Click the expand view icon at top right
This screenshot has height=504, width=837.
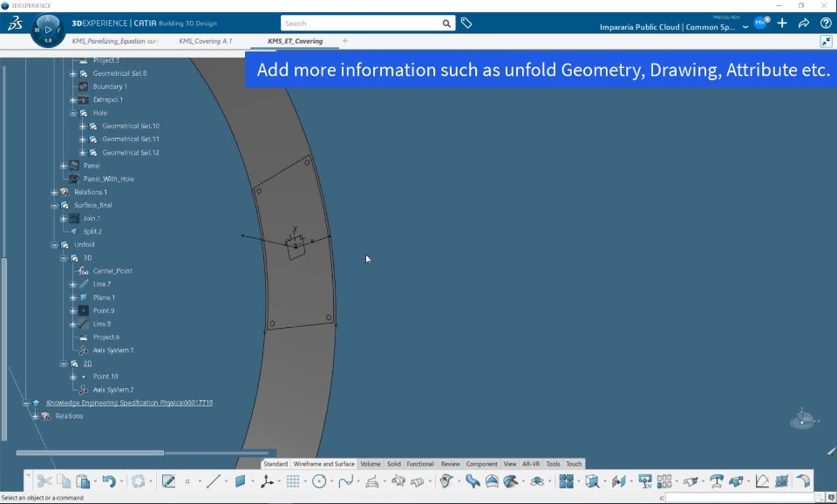tap(827, 42)
